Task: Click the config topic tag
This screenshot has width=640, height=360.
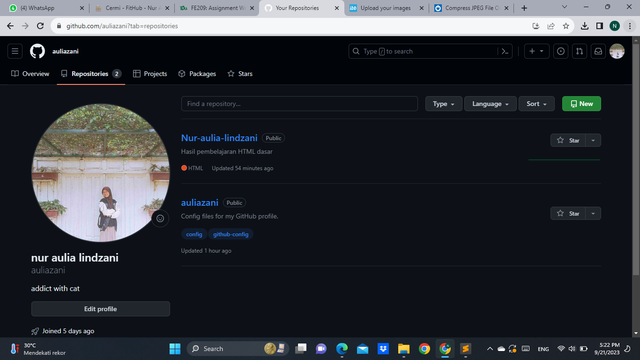Action: click(194, 234)
